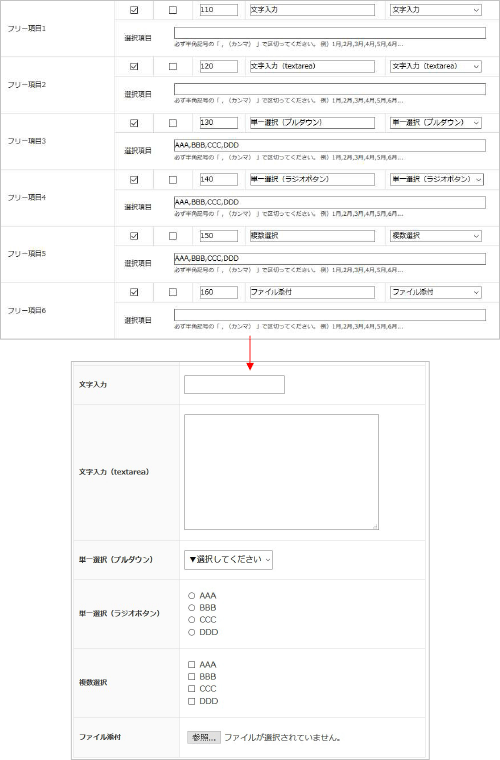The image size is (500, 760).
Task: Click the 選択項目 field for フリー項目3
Action: pos(329,145)
